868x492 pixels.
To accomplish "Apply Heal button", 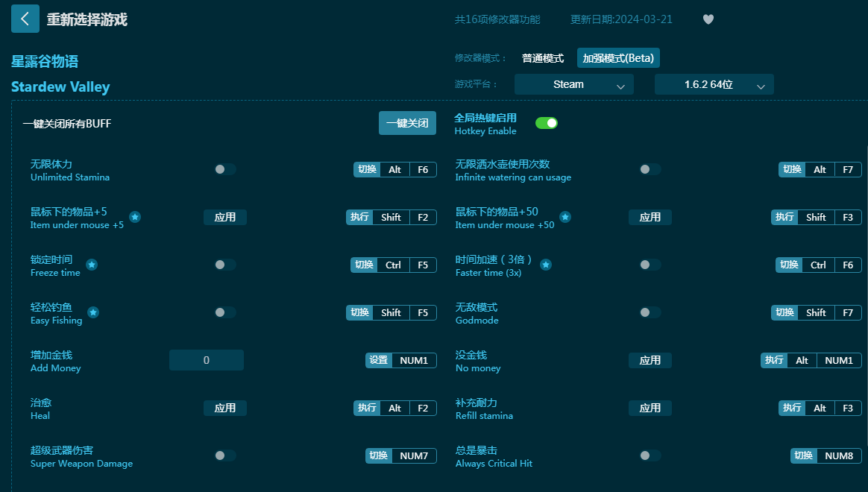I will [225, 408].
